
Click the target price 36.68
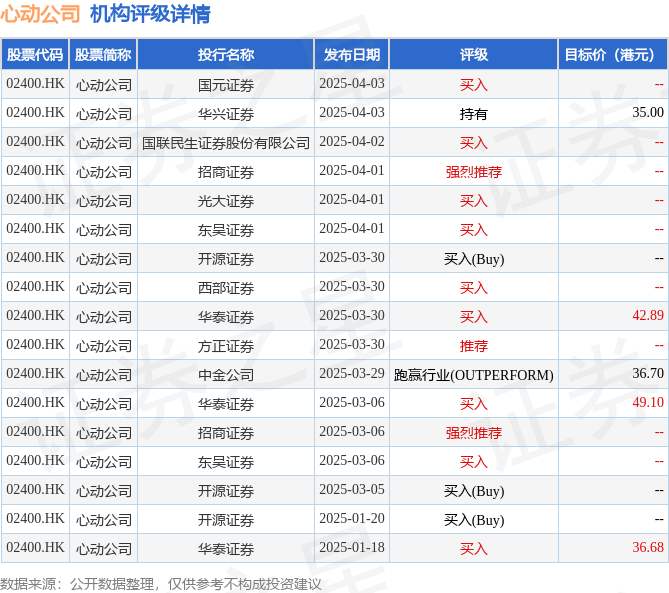coord(648,548)
